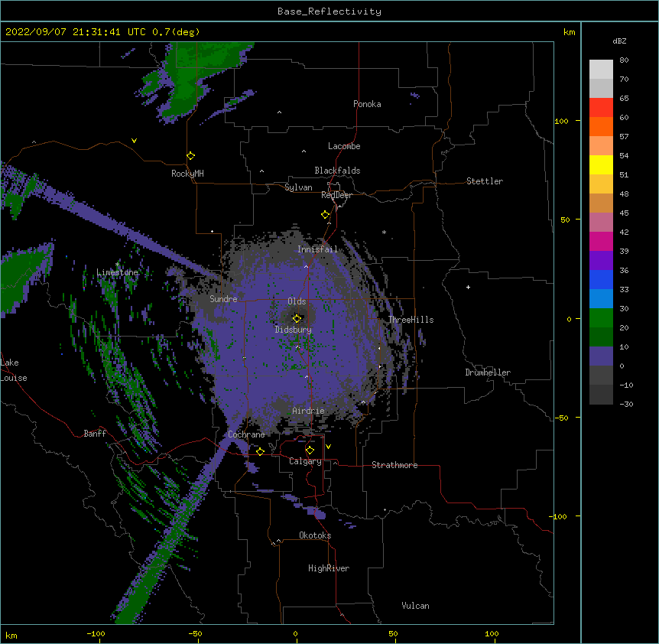The width and height of the screenshot is (659, 644).
Task: Click the white asterisk marker east of Innisfail
Action: 384,232
